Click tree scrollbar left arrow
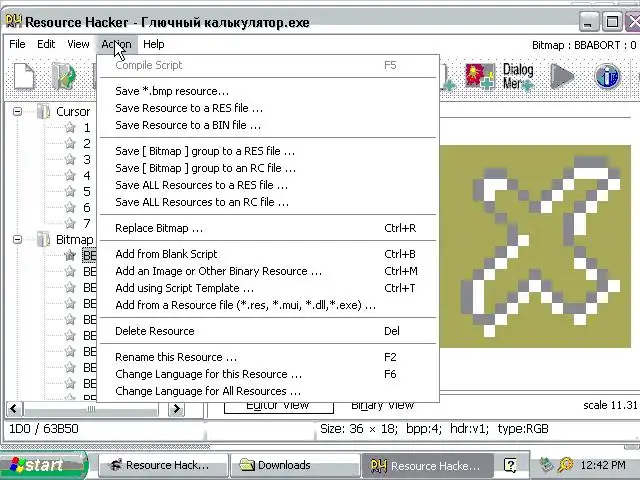Screen dimensions: 640x480 point(14,409)
